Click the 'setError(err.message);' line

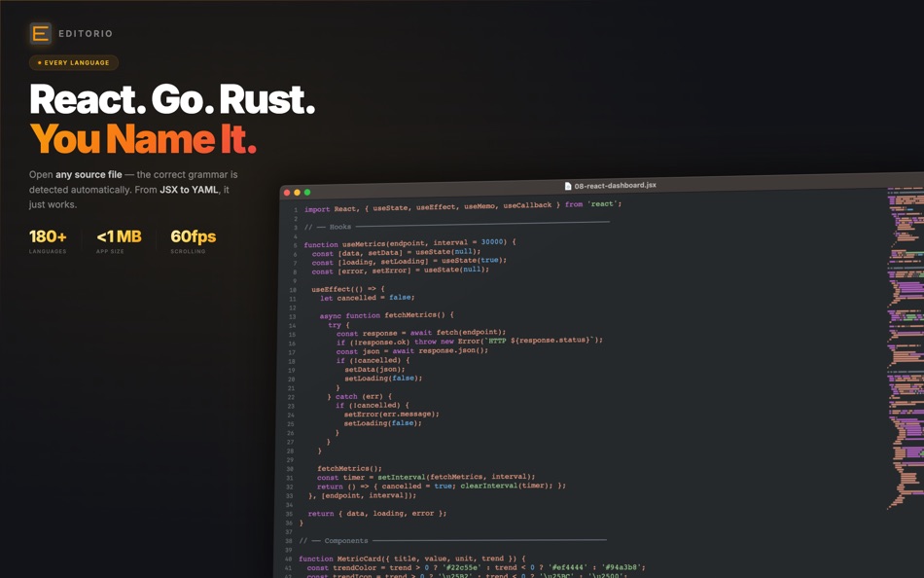[391, 414]
